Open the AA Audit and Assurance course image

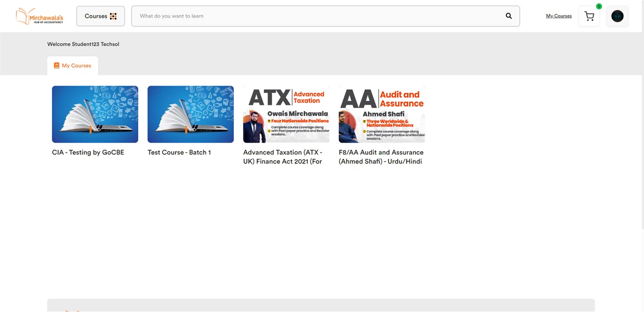382,114
